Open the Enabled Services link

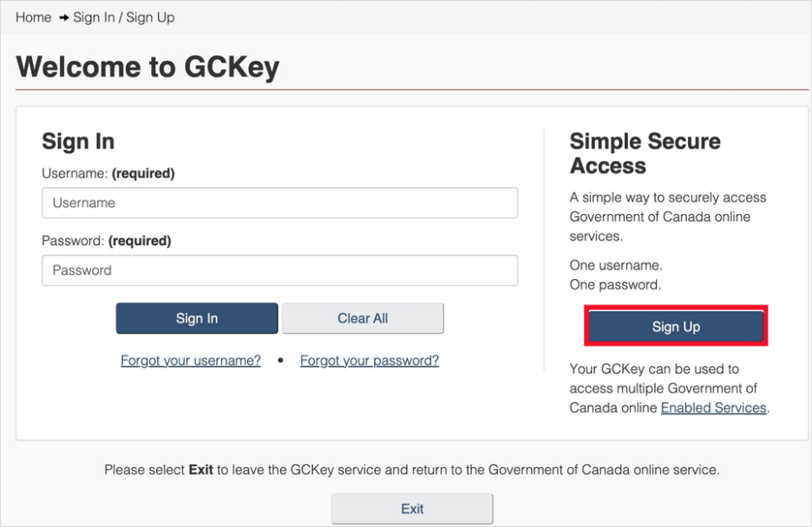713,407
